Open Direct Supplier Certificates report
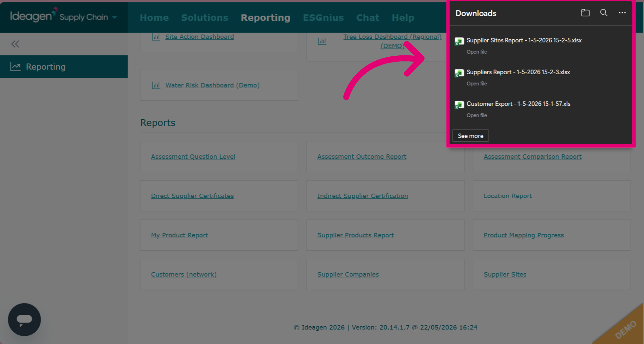 192,196
